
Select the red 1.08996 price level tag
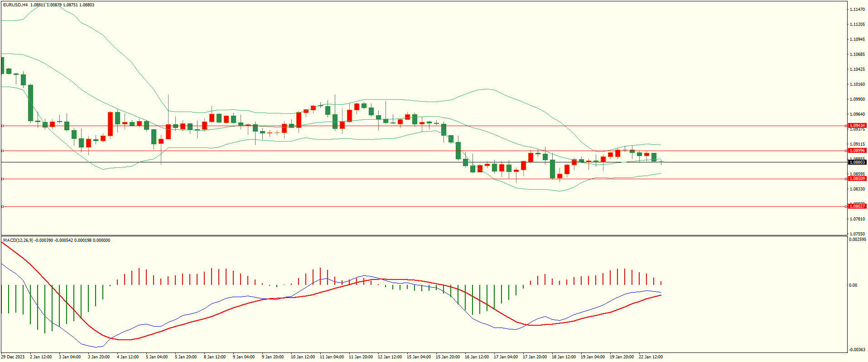tap(857, 151)
